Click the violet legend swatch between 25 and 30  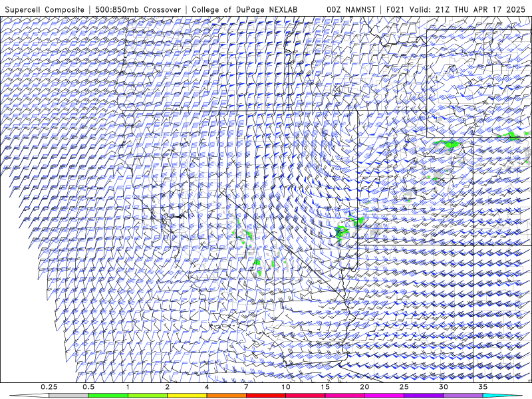point(424,396)
